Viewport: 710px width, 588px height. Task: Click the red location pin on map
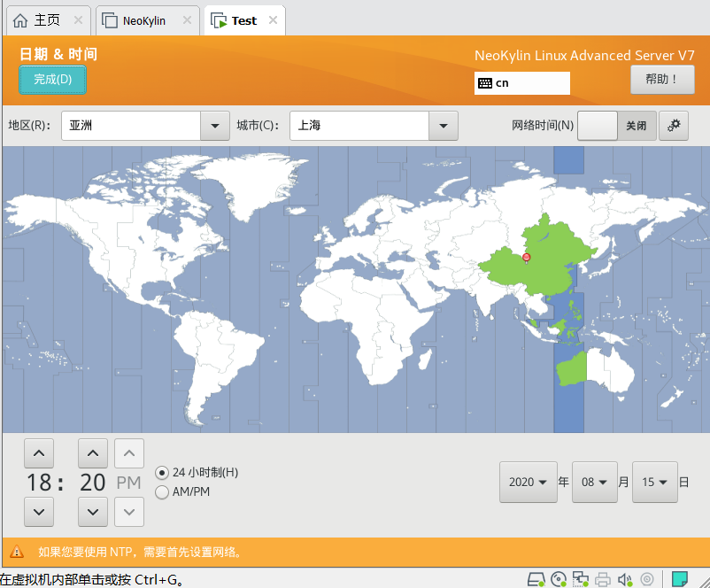(526, 258)
